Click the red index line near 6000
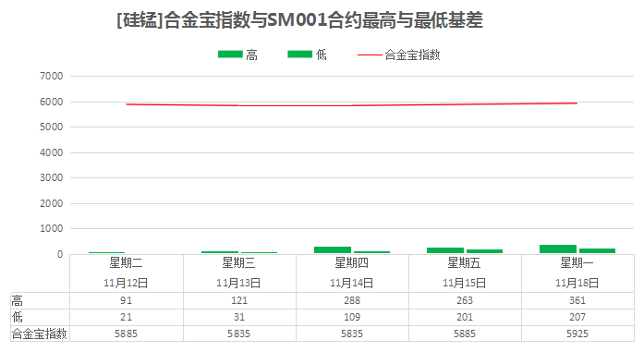Viewport: 644px width, 352px height. (x=352, y=105)
